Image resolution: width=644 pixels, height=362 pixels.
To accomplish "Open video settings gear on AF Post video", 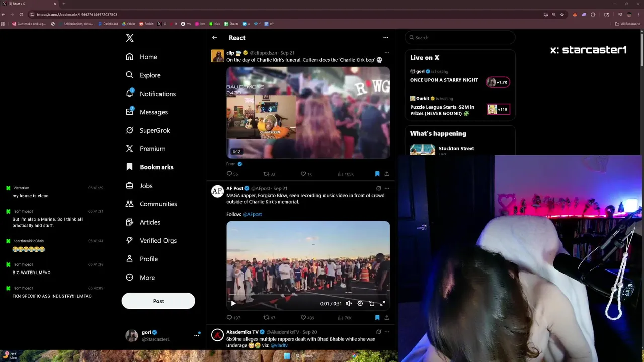I will point(360,303).
